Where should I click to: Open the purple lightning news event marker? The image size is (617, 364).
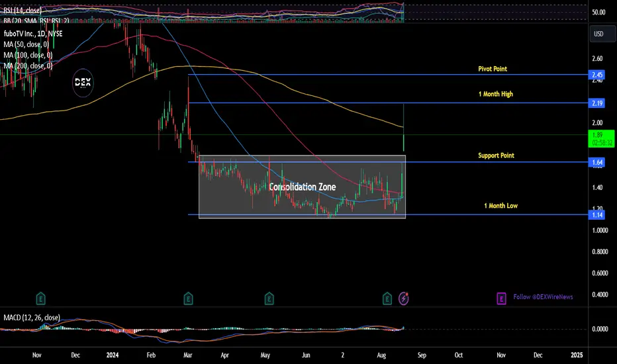404,298
